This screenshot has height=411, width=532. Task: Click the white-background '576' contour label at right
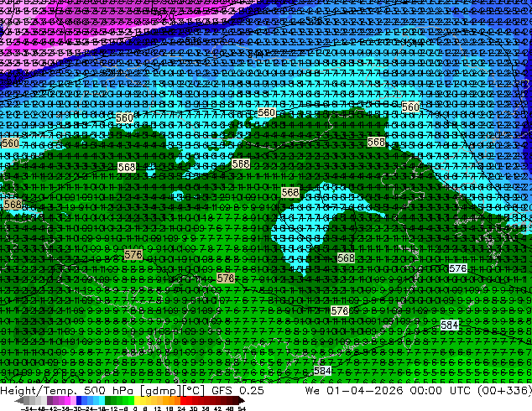click(457, 269)
